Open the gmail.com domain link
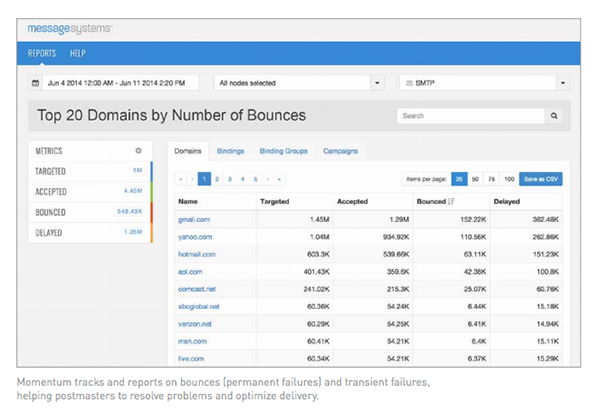Screen dimensions: 600x412 [194, 220]
